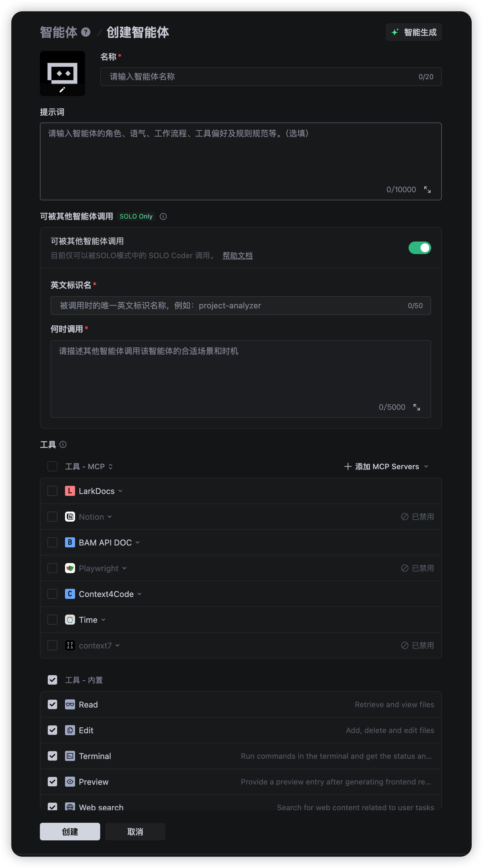Open the 帮助文档 link
Viewport: 483px width, 868px height.
(x=238, y=255)
